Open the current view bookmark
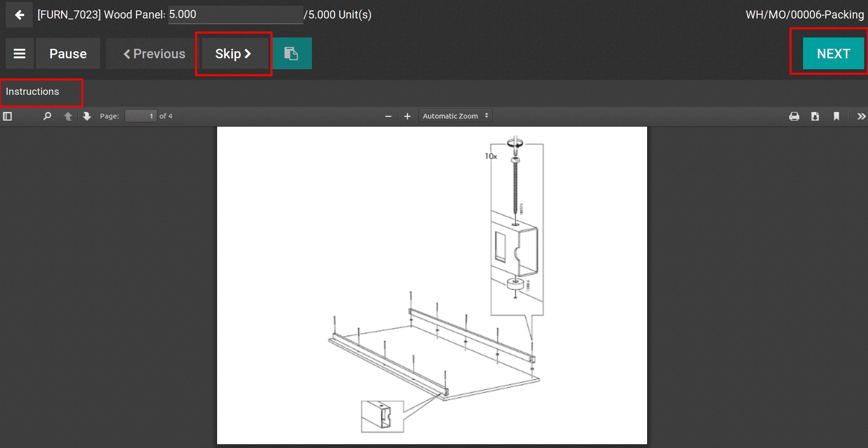 point(836,116)
